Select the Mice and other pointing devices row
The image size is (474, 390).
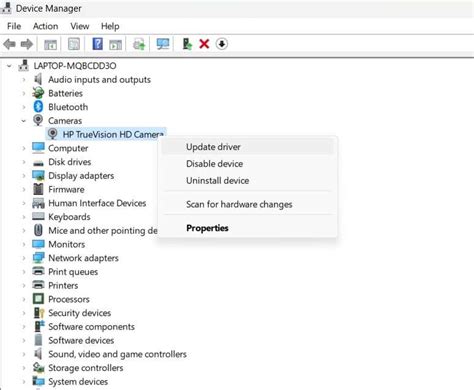(102, 230)
